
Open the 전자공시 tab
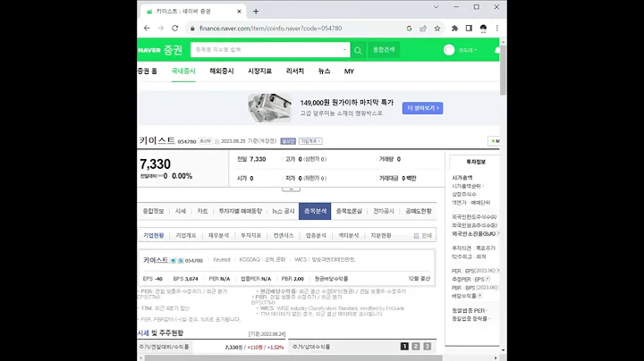coord(384,211)
